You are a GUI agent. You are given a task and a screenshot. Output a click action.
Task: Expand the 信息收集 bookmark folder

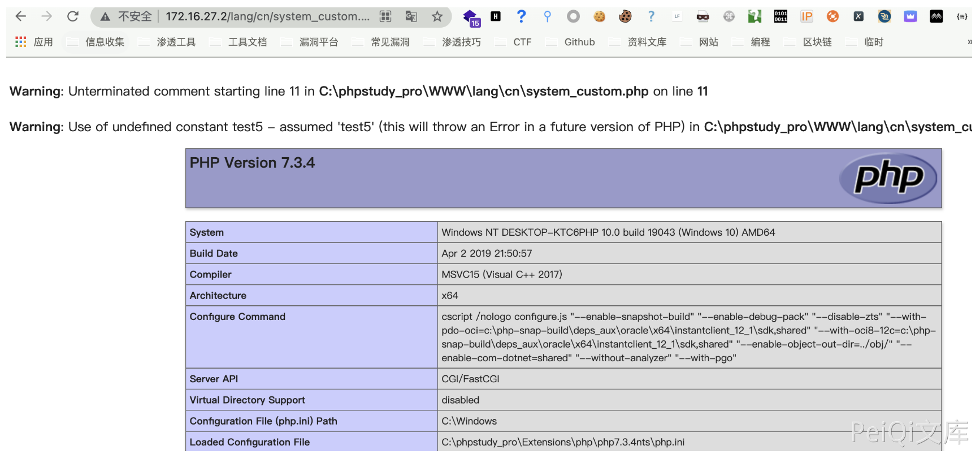pos(96,42)
